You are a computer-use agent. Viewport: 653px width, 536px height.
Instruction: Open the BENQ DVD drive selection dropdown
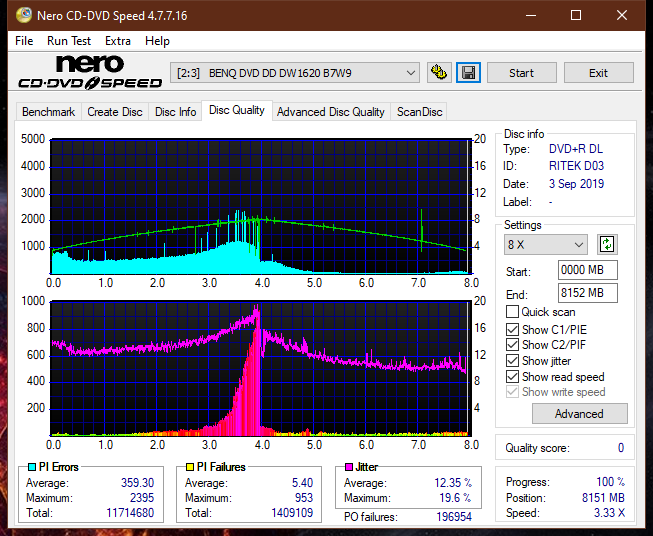(295, 73)
